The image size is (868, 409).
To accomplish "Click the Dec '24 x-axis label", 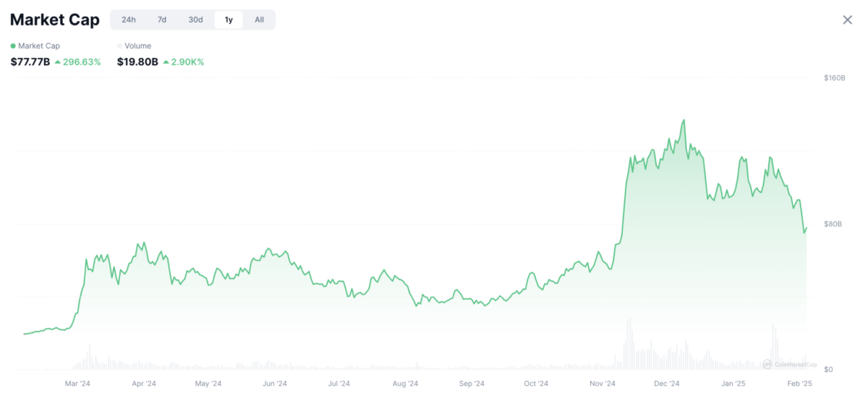I will [x=666, y=384].
